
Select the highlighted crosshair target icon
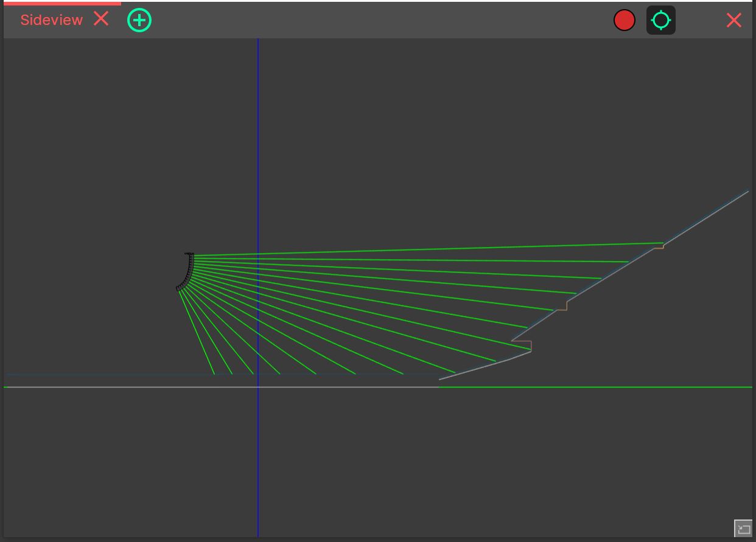(661, 20)
